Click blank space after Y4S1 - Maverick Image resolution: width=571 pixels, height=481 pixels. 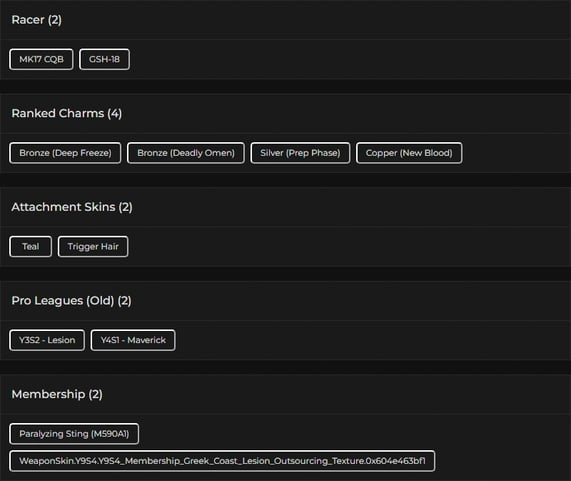371,340
